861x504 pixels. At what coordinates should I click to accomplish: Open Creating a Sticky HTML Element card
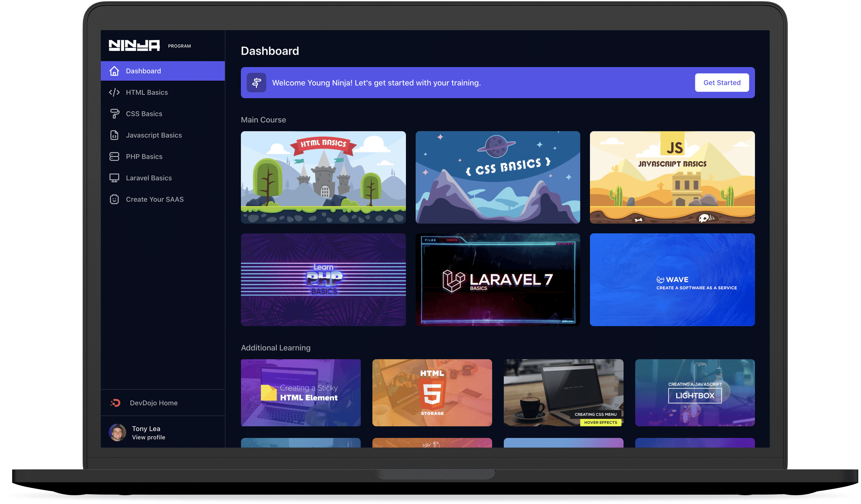(301, 393)
